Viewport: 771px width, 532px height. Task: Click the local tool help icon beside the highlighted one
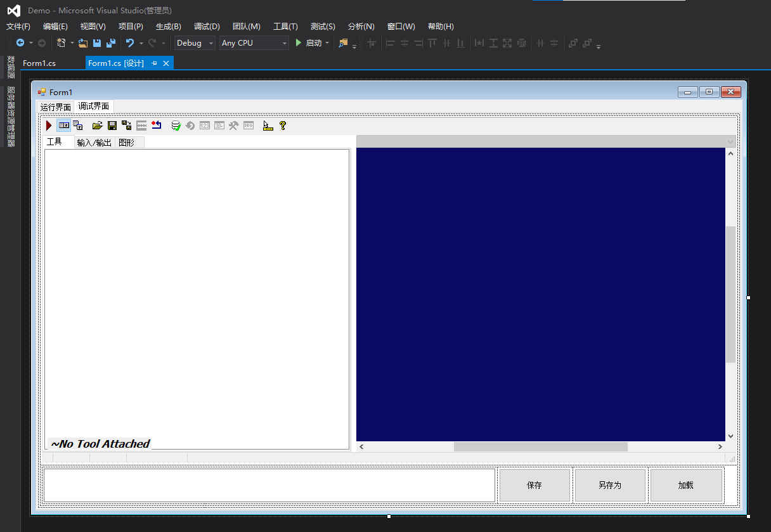pos(78,126)
